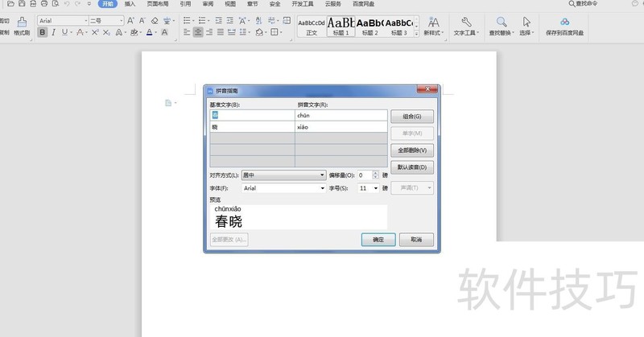Image resolution: width=644 pixels, height=337 pixels.
Task: Apply the 标题 1 heading style
Action: (341, 27)
